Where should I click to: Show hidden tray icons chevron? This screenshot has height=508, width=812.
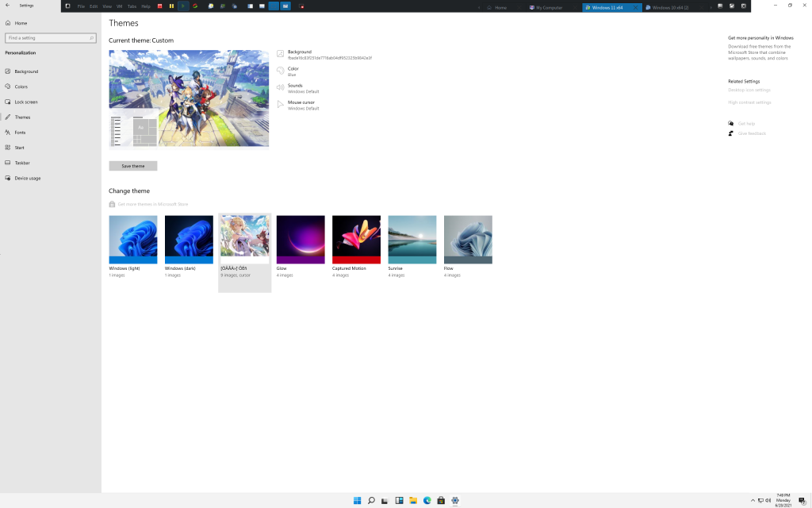753,500
